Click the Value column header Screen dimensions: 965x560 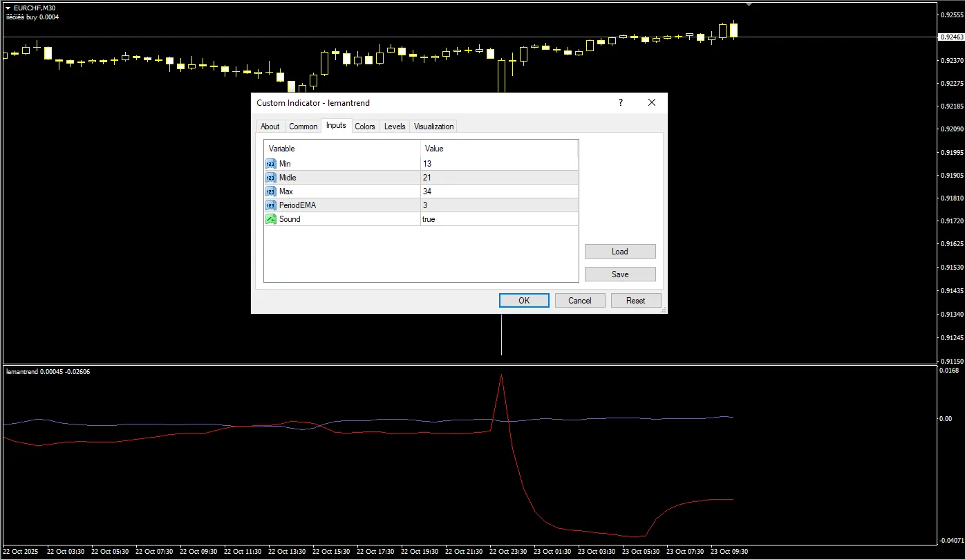499,149
